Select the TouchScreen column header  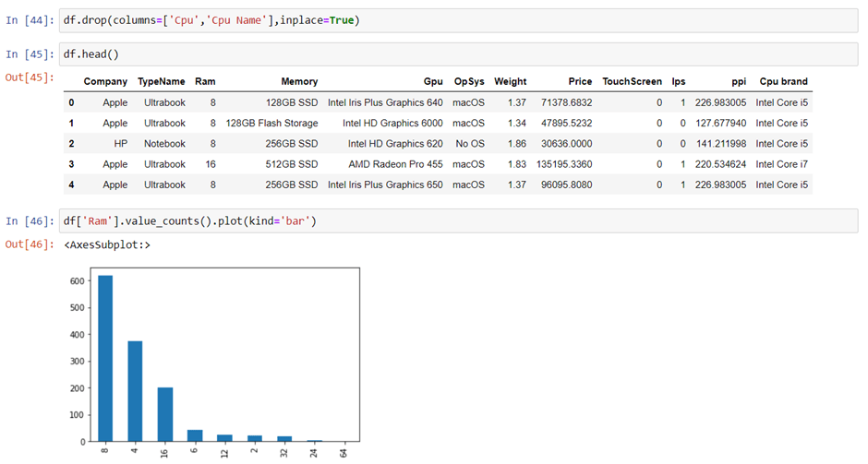632,81
